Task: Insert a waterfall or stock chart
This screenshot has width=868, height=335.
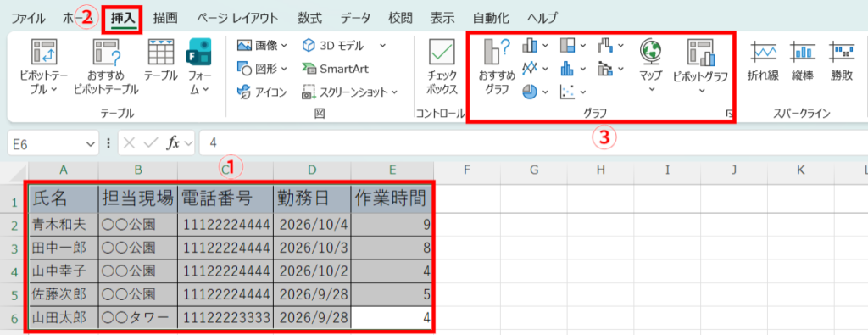Action: click(605, 46)
